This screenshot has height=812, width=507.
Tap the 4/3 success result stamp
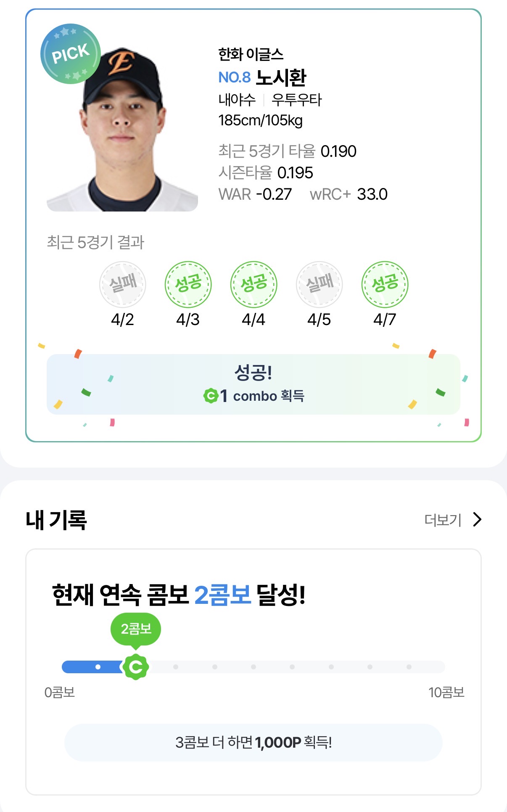(x=188, y=285)
